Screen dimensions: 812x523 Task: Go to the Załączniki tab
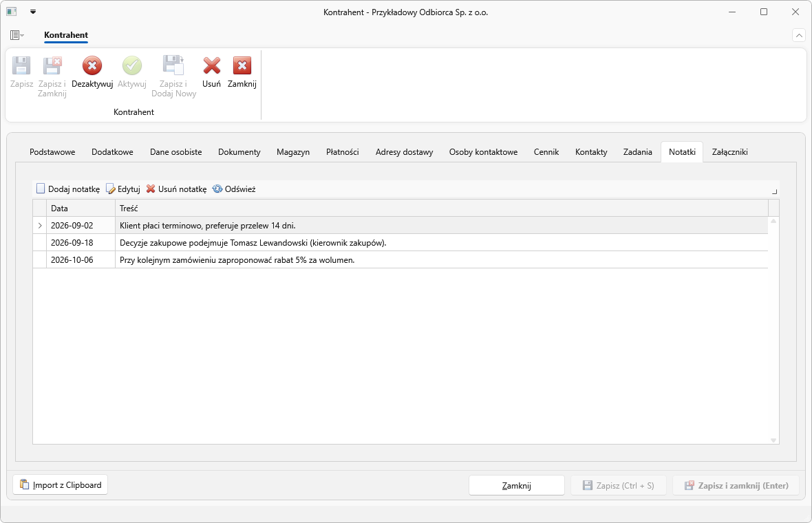[x=729, y=151]
